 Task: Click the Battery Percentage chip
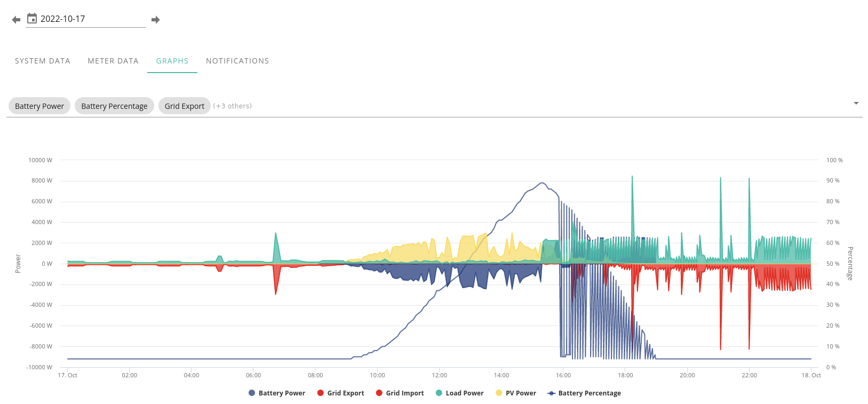pyautogui.click(x=114, y=106)
